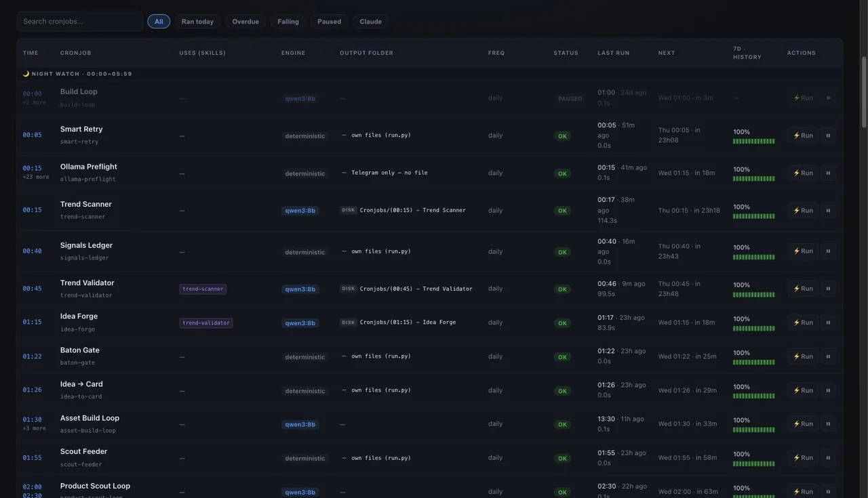
Task: Sort by the LAST RUN column header
Action: pyautogui.click(x=614, y=53)
